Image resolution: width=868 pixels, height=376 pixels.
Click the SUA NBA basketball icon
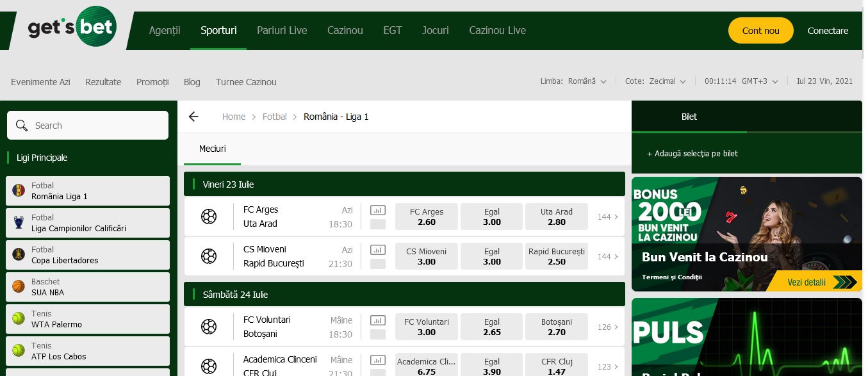[x=19, y=286]
